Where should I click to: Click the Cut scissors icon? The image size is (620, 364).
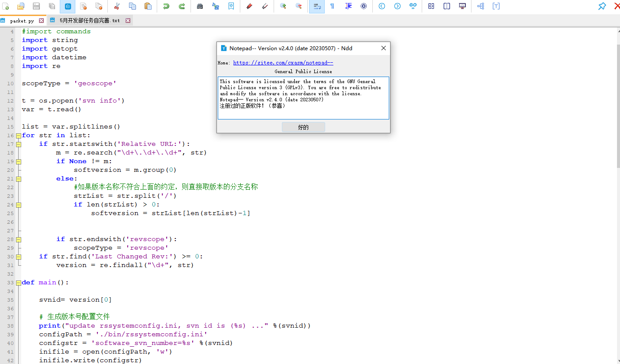point(117,6)
